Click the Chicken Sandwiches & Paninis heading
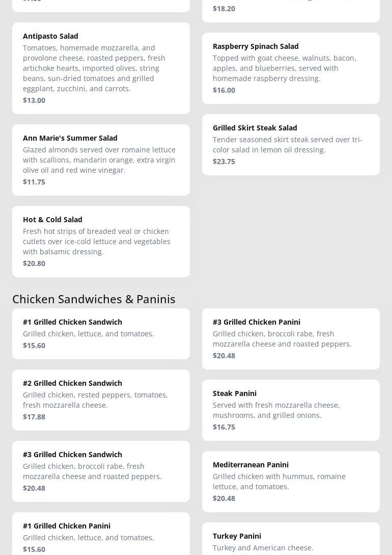Image resolution: width=392 pixels, height=555 pixels. click(x=94, y=299)
